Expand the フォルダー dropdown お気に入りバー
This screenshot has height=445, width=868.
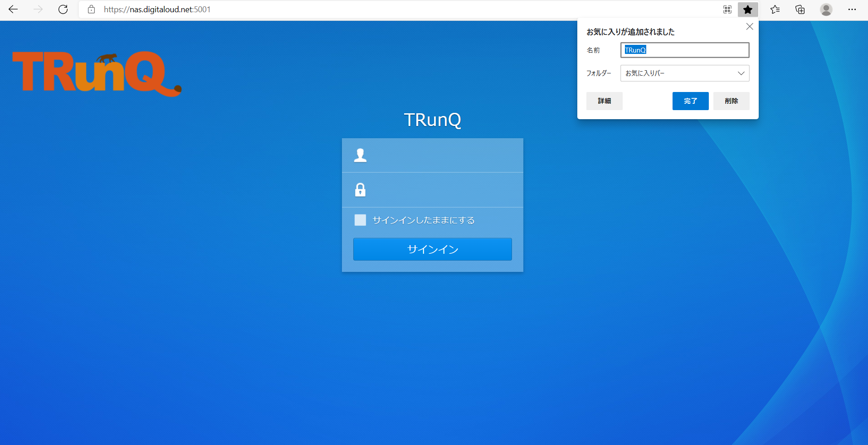tap(685, 73)
